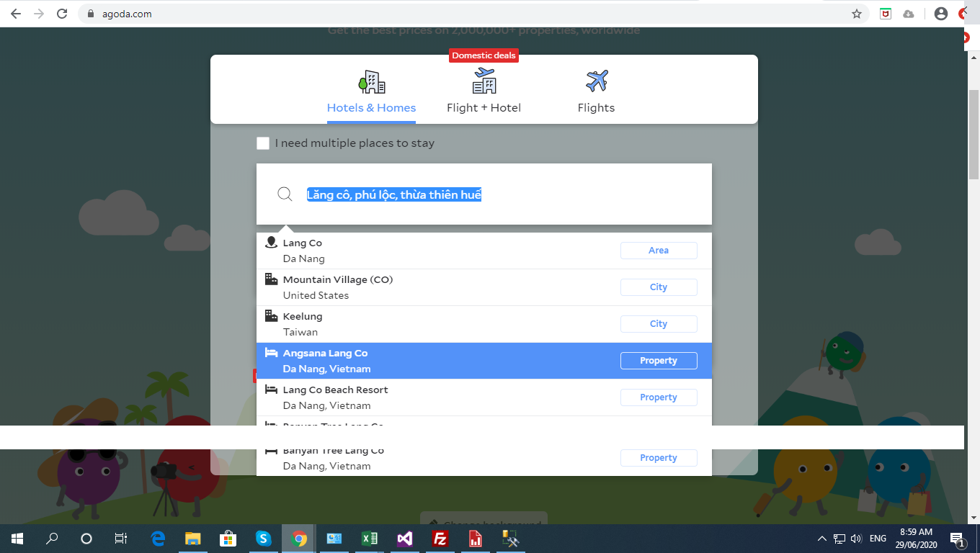Show hidden system tray icons
This screenshot has height=553, width=980.
[822, 539]
